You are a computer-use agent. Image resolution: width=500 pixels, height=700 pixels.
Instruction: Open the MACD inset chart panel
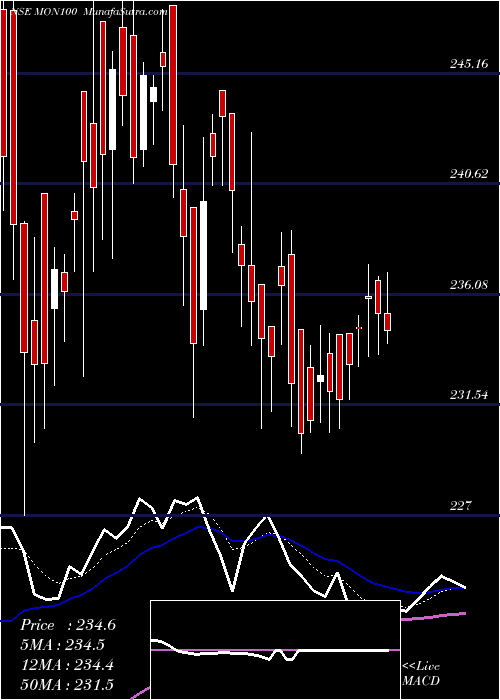(x=275, y=650)
